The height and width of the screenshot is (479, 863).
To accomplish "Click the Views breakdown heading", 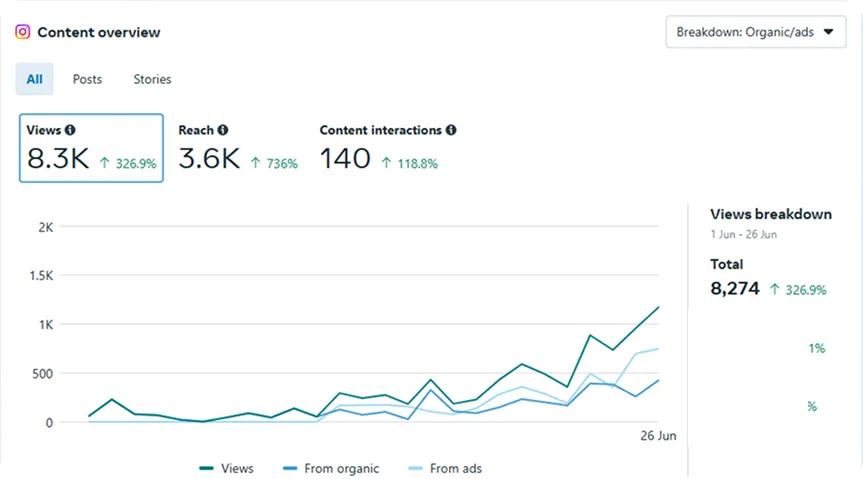I will tap(770, 214).
